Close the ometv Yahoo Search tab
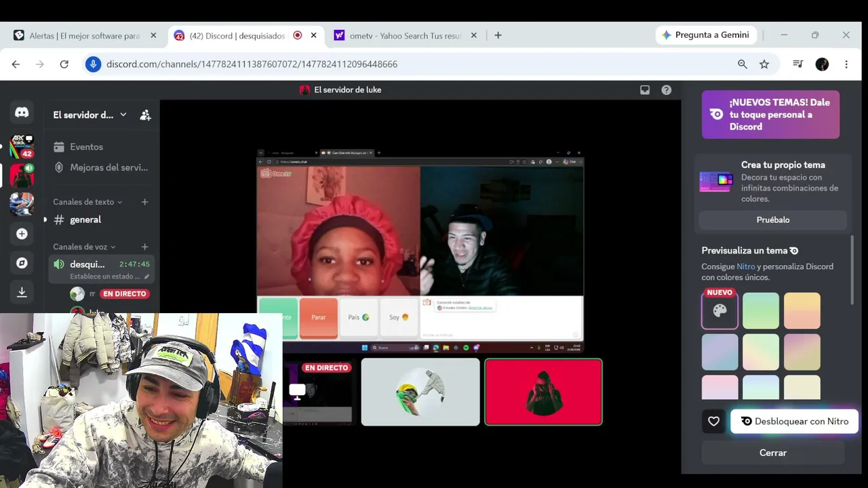The height and width of the screenshot is (488, 868). pos(474,35)
